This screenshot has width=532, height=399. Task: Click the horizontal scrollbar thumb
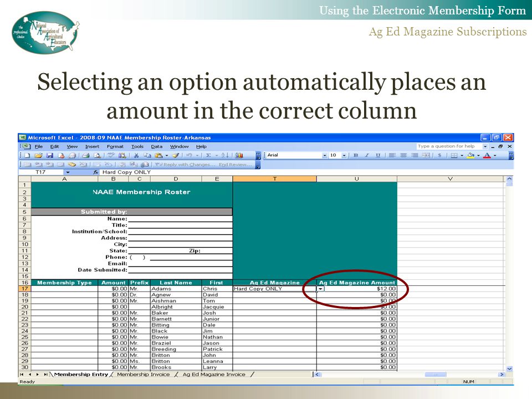click(x=436, y=375)
